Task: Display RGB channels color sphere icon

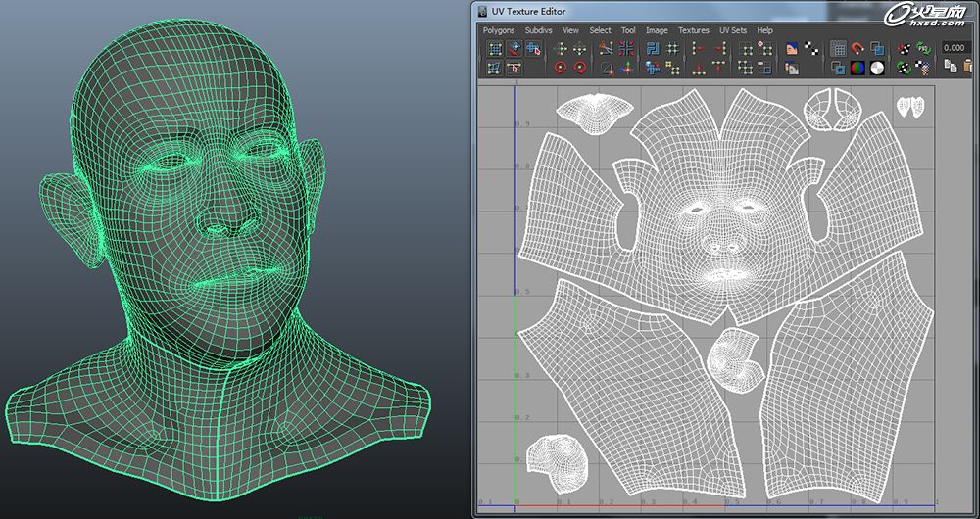Action: pos(857,68)
